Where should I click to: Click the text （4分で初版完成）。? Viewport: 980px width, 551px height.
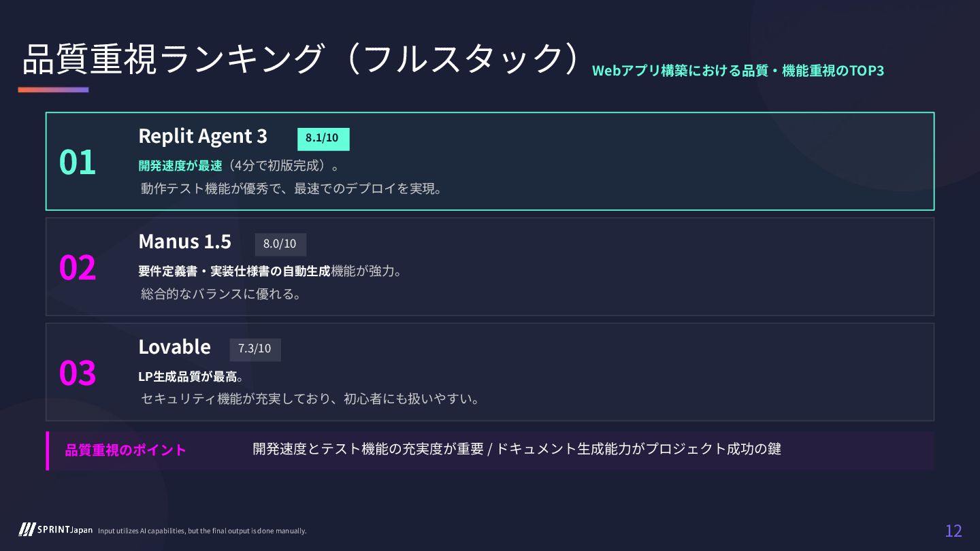(x=281, y=166)
